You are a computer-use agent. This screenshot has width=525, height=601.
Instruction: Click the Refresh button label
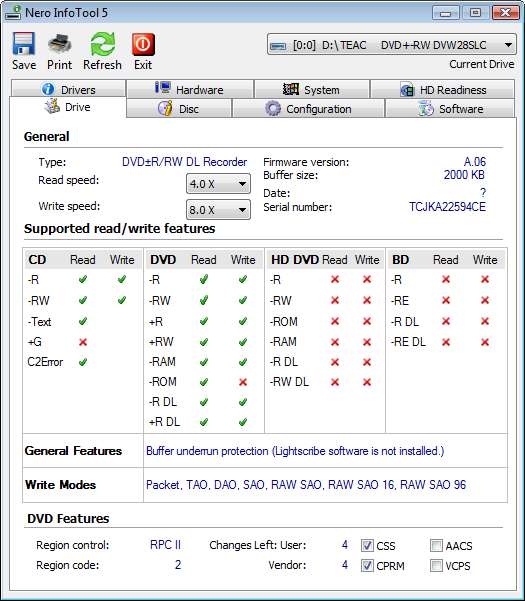(102, 65)
